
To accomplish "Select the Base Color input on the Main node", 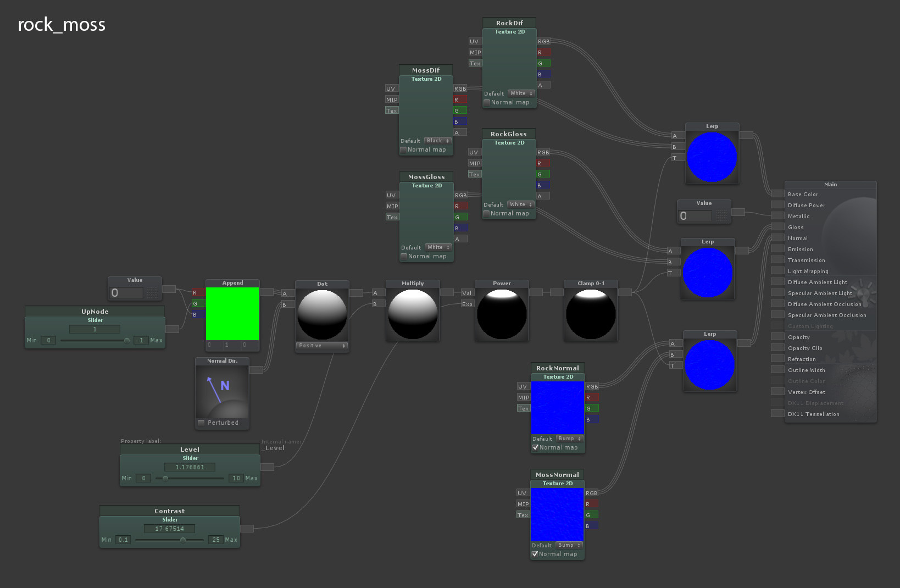I will 777,194.
